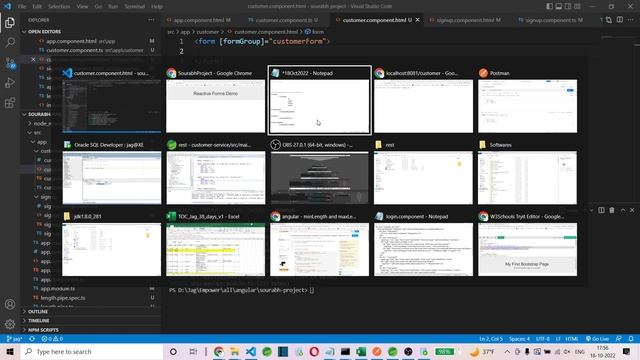The image size is (640, 360).
Task: Switch to 18Oct2022 Notepad window thumbnail
Action: tap(320, 100)
